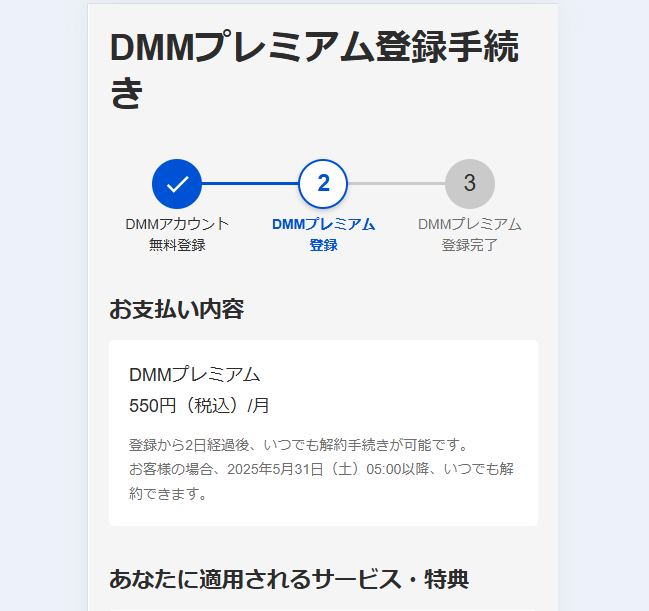
Task: Click the DMMプレミアム plan name in card
Action: coord(195,375)
